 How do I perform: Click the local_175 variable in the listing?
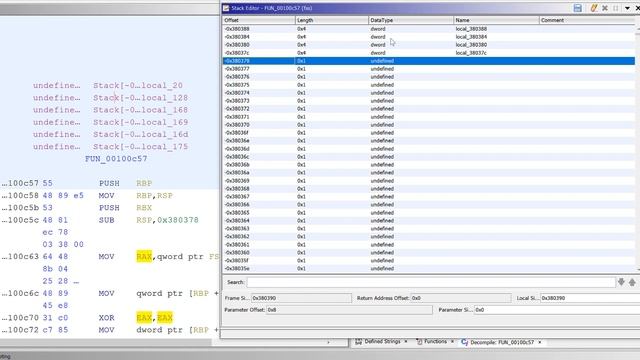pyautogui.click(x=164, y=147)
